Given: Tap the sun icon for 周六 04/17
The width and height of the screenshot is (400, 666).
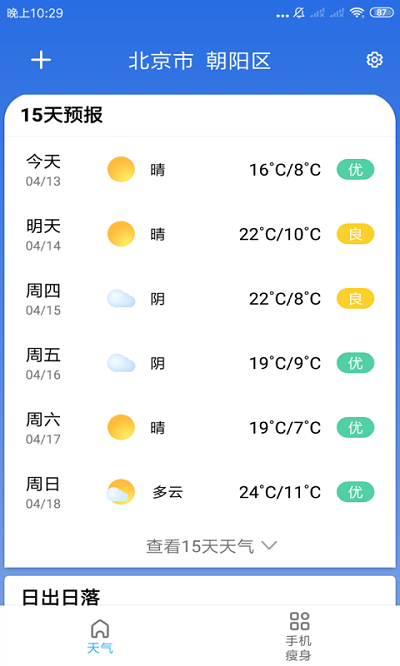Looking at the screenshot, I should (121, 428).
